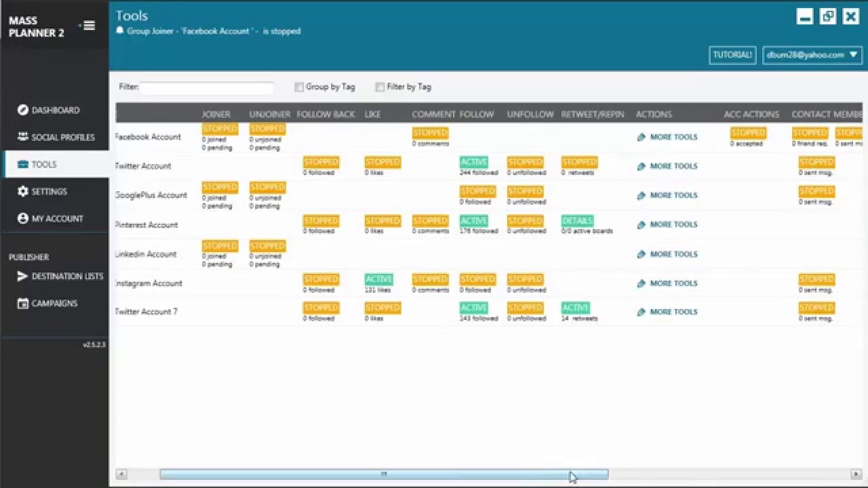Click the Campaigns calendar icon
Image resolution: width=868 pixels, height=488 pixels.
(x=23, y=303)
